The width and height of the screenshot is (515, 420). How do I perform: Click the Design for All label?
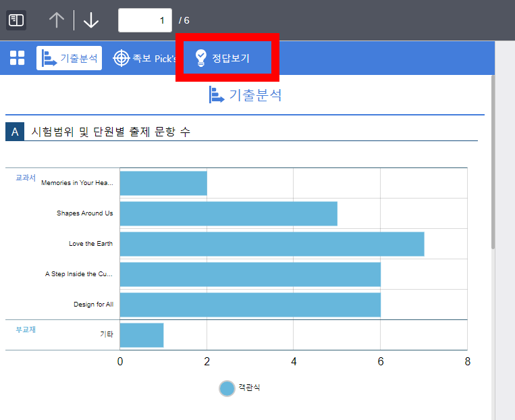coord(94,305)
